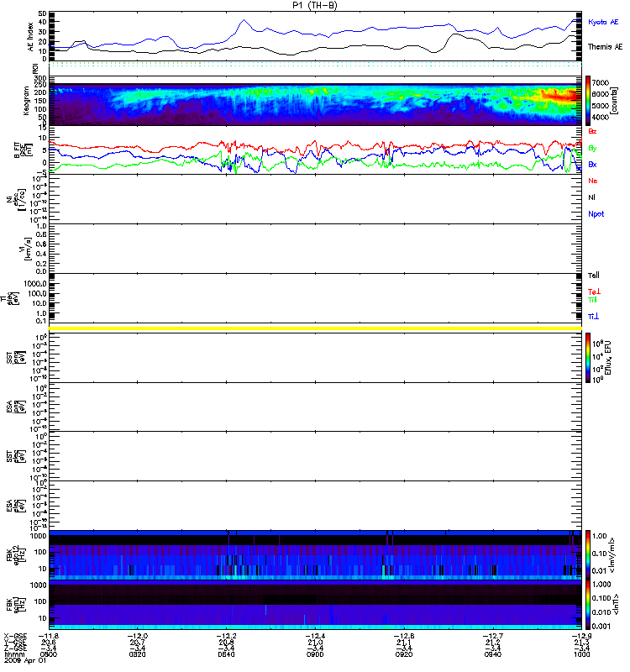Click the "FBK edc12 [Hz]" axis label

[x=16, y=555]
